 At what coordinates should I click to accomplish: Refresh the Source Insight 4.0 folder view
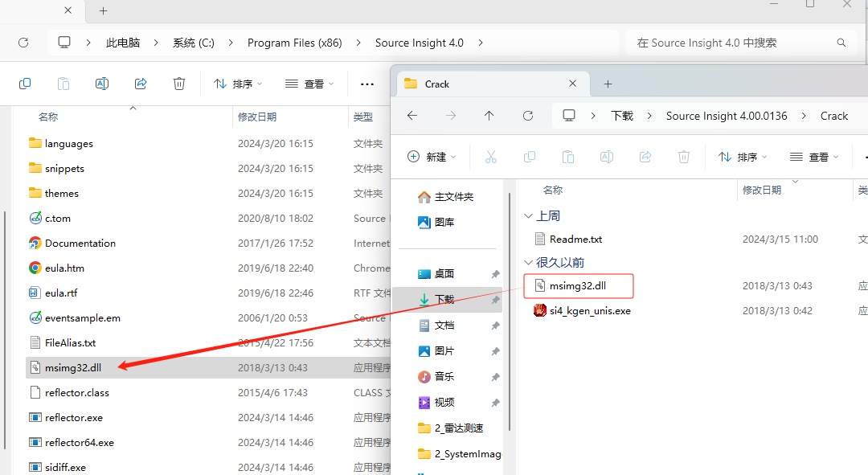coord(23,43)
